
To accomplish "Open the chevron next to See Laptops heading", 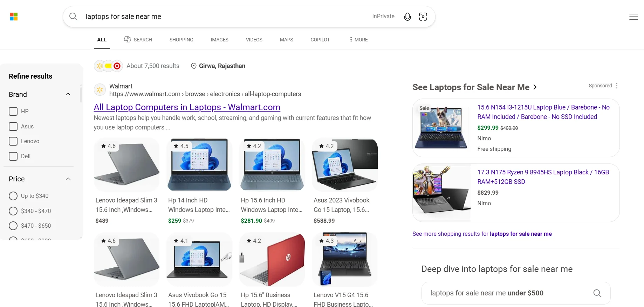I will tap(535, 87).
